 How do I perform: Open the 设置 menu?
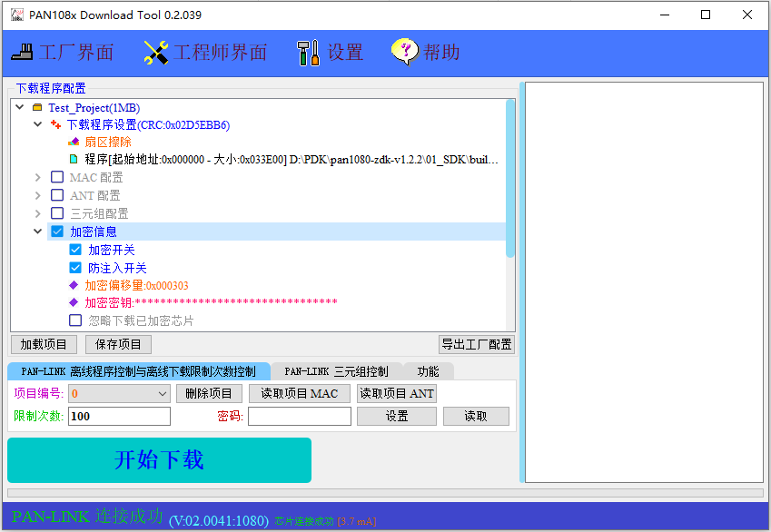click(x=330, y=52)
